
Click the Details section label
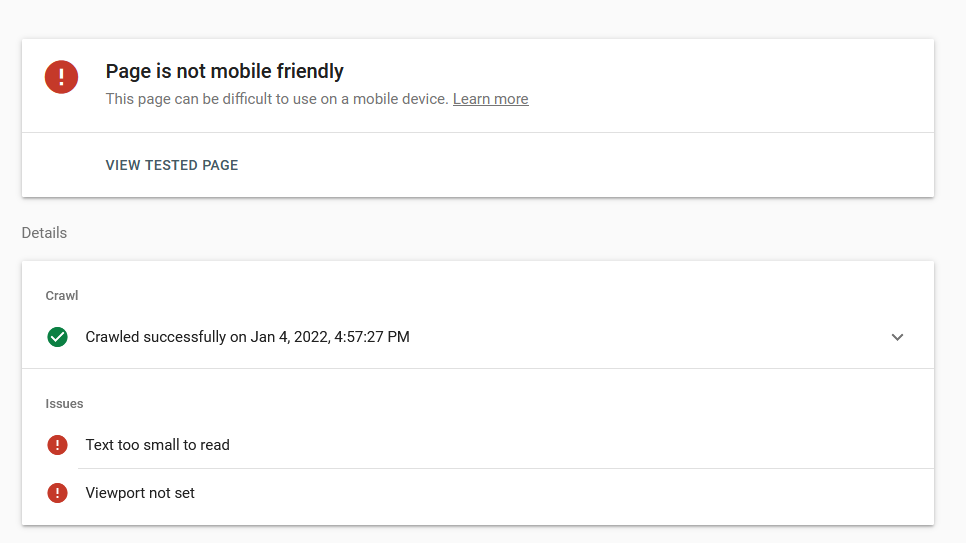tap(44, 233)
